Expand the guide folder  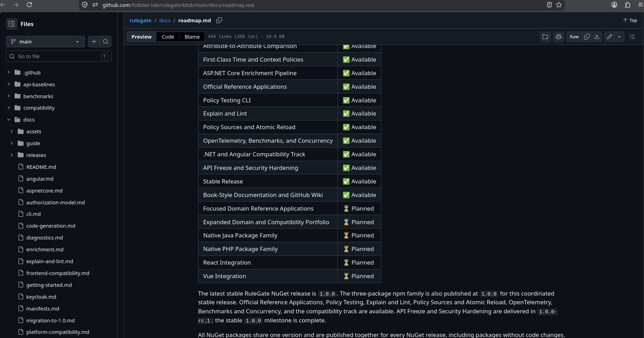[11, 143]
